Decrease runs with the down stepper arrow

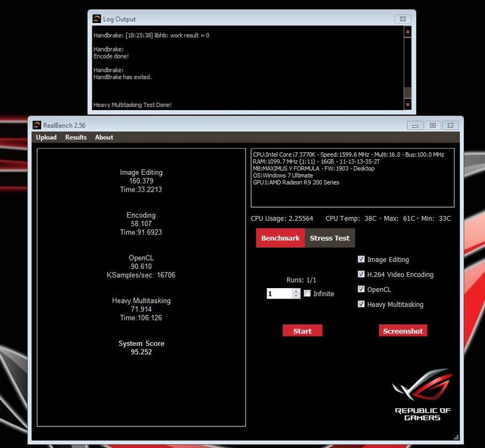coord(296,296)
